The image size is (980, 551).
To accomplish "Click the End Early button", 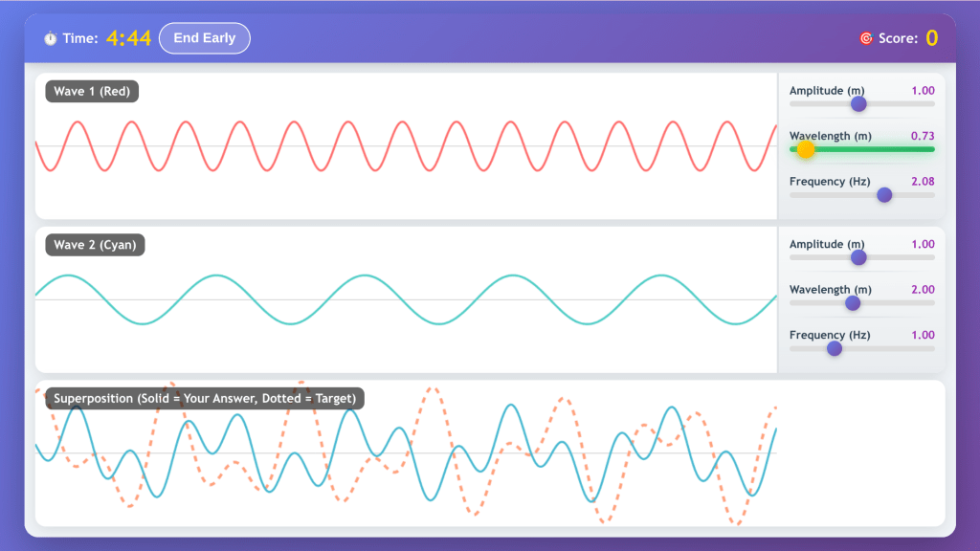I will [204, 38].
